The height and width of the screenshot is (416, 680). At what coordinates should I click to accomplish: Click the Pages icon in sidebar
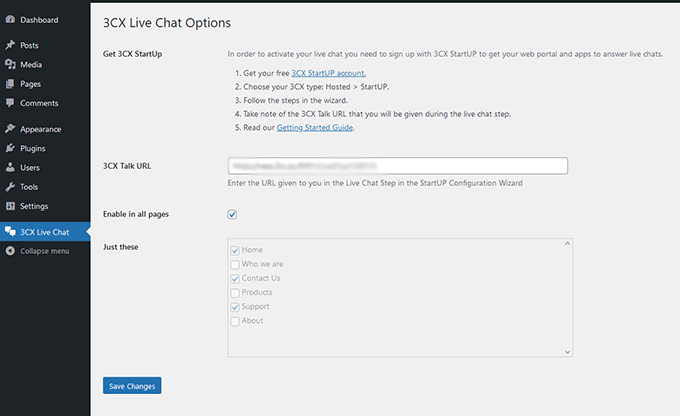click(10, 84)
